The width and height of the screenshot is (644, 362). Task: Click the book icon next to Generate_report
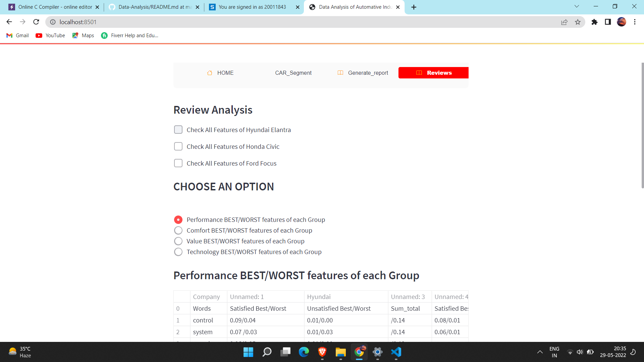click(340, 73)
